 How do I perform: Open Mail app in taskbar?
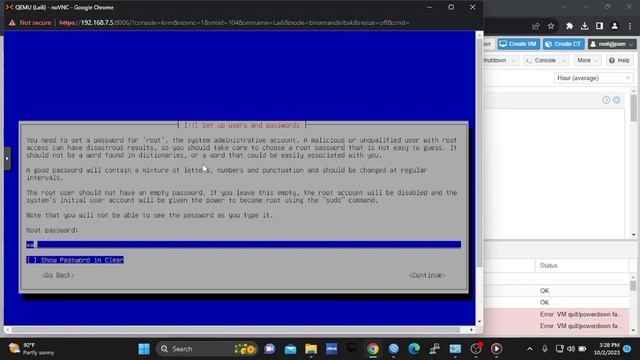(290, 349)
